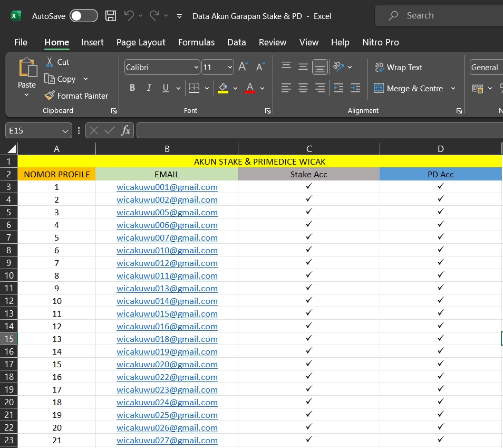Apply yellow Fill Colour
The height and width of the screenshot is (448, 503).
pos(223,88)
